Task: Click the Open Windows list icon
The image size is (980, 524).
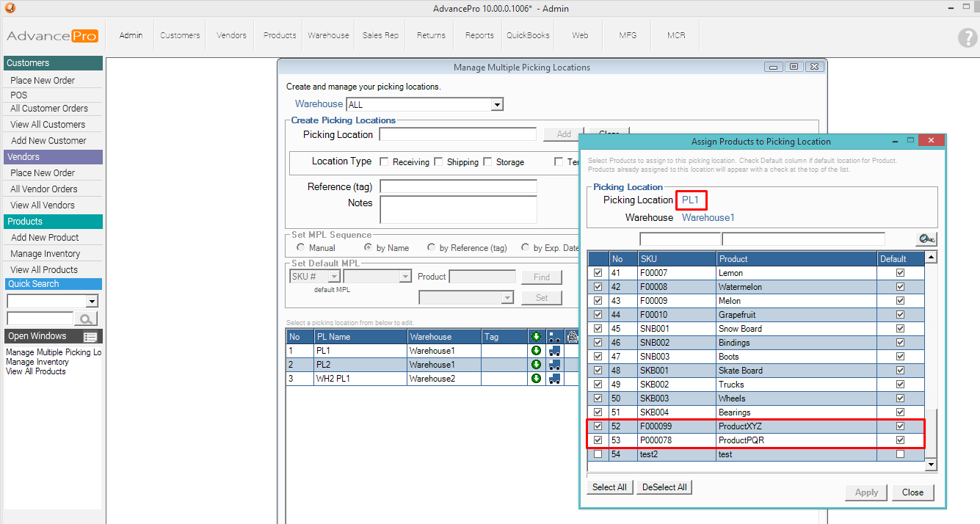Action: (x=90, y=337)
